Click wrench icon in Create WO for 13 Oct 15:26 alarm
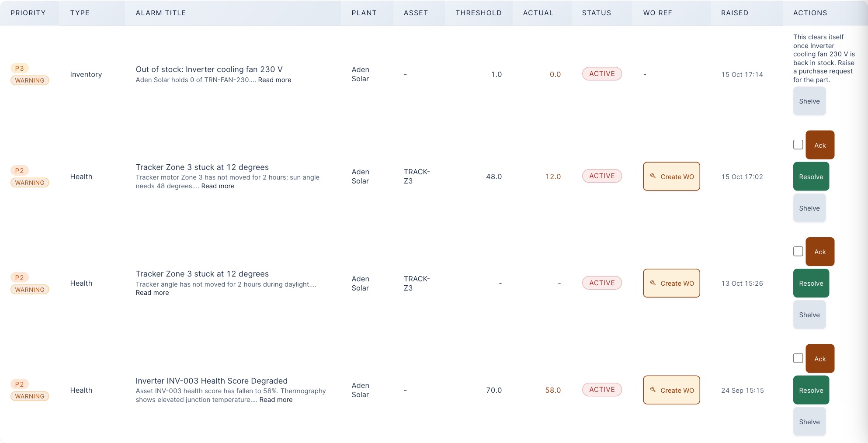Screen dimensions: 868x443 pyautogui.click(x=653, y=283)
